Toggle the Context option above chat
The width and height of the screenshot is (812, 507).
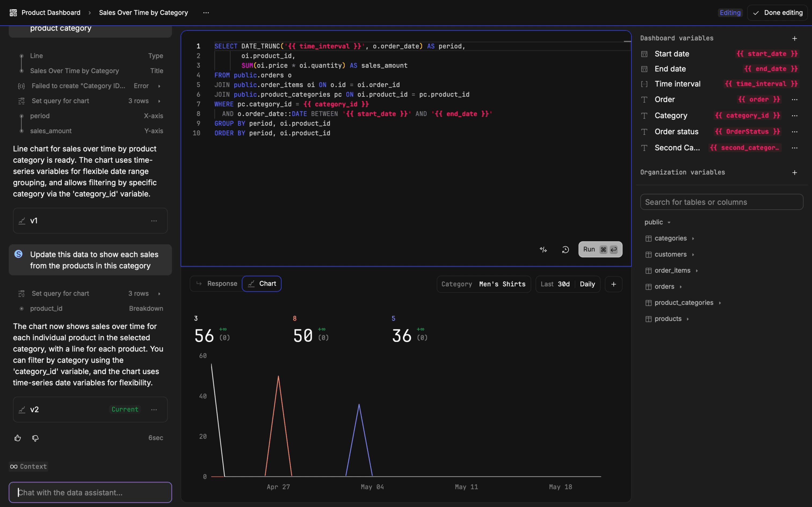coord(28,466)
